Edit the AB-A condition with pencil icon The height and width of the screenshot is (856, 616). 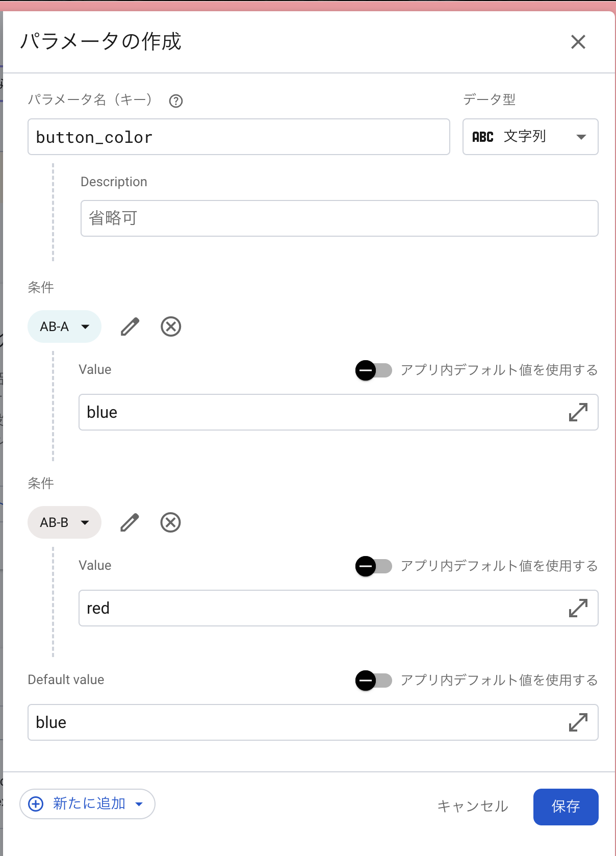tap(130, 326)
